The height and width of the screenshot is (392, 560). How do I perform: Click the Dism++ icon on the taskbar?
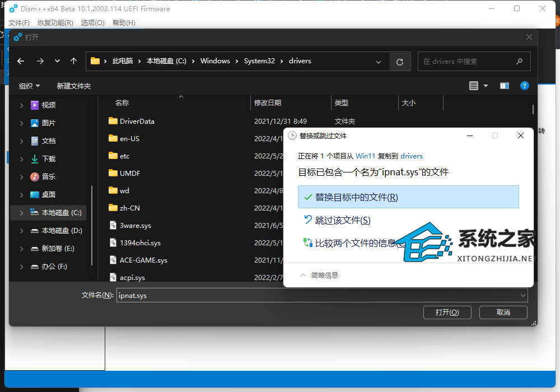point(12,8)
